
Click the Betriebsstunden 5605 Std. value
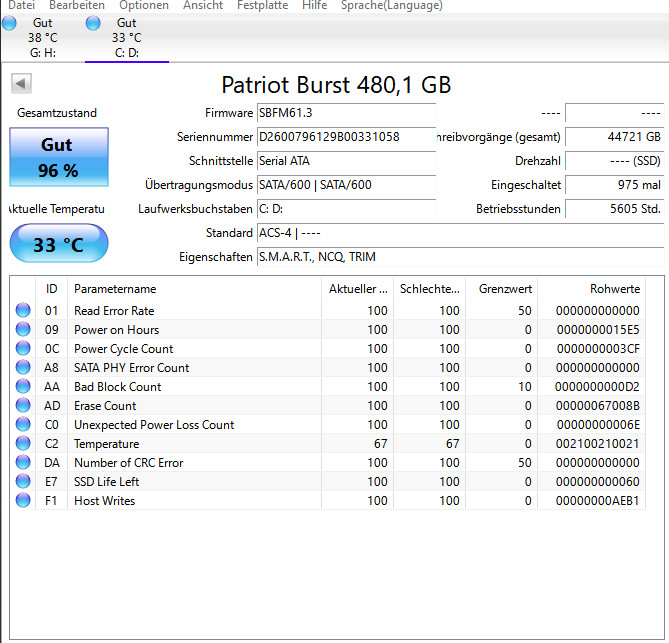[614, 209]
